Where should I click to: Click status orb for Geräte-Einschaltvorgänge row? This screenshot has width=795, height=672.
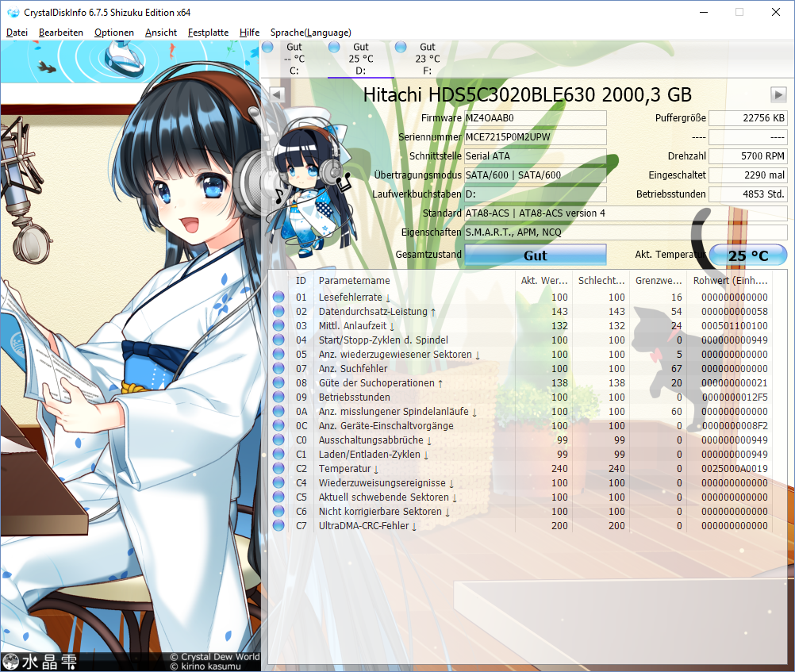(x=278, y=425)
